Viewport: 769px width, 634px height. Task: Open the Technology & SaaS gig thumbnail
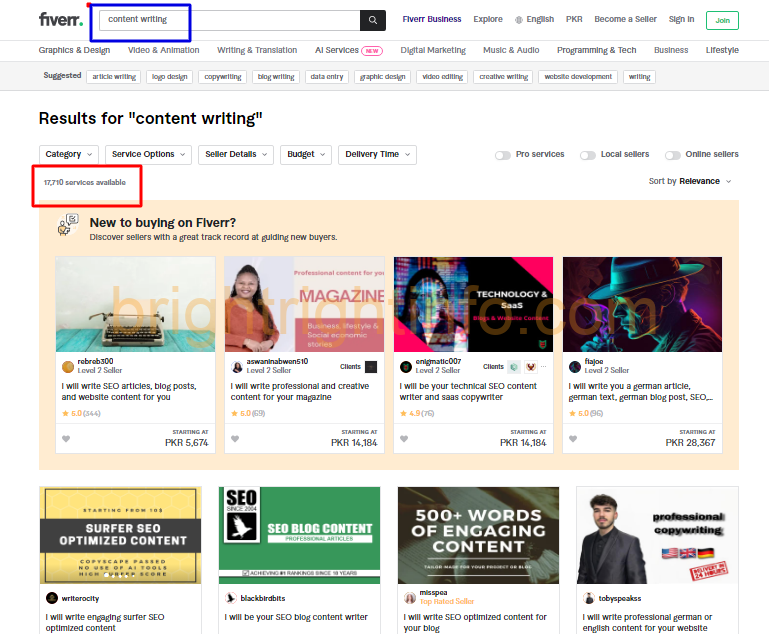click(x=473, y=304)
